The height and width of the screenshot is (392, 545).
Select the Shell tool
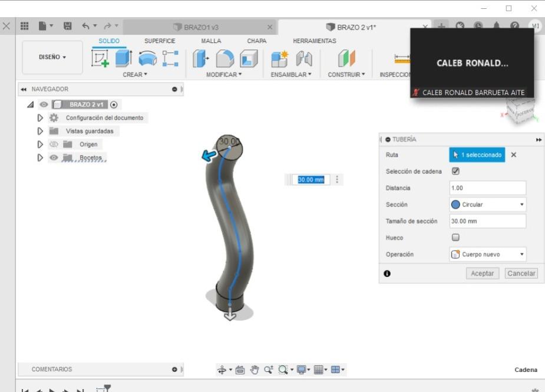249,58
